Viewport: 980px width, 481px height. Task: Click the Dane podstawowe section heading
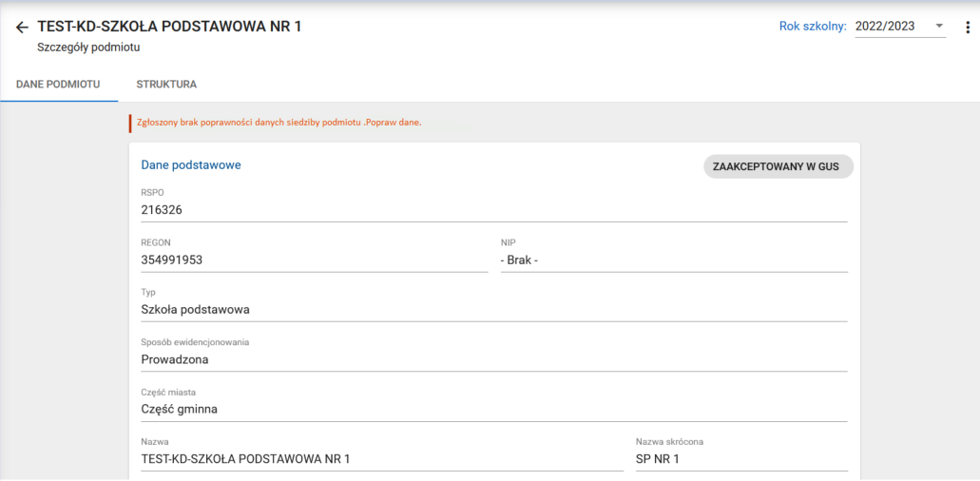click(191, 164)
